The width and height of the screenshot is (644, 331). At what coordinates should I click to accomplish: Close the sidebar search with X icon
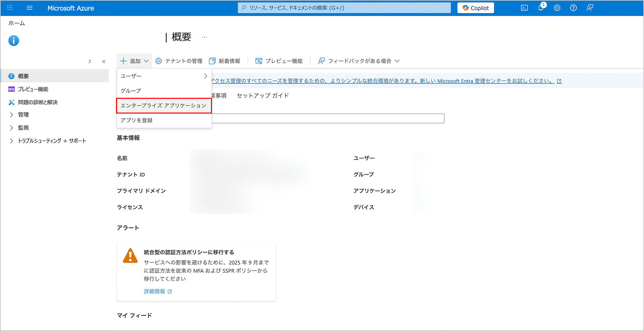click(x=90, y=61)
